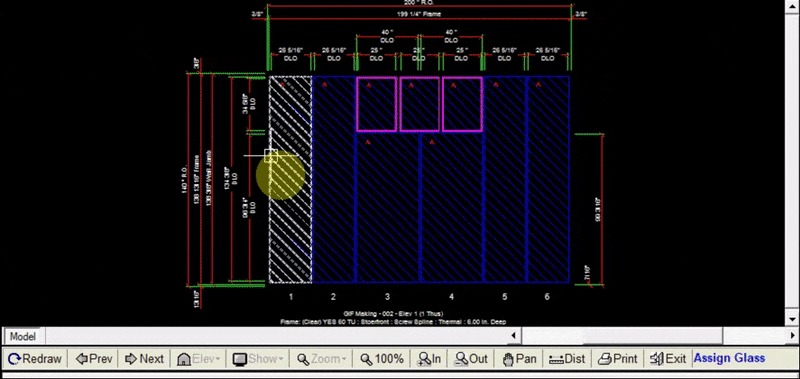Screen dimensions: 800x379
Task: Activate the Pan hand tool
Action: coord(519,359)
